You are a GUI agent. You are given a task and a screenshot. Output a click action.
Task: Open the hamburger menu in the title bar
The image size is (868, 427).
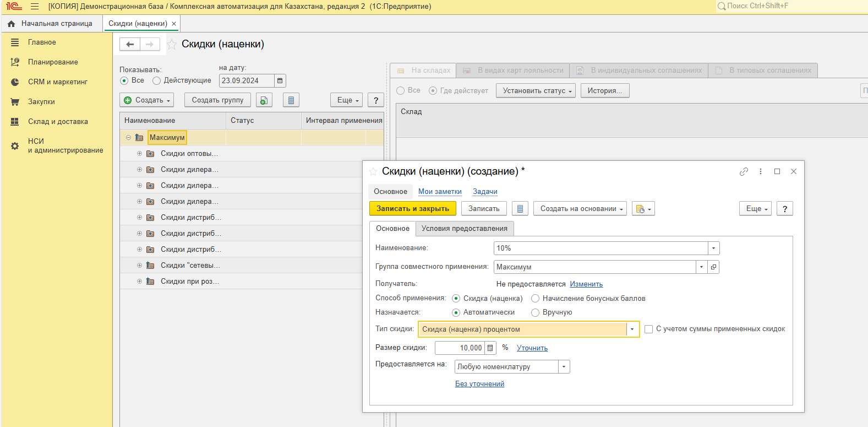(35, 7)
